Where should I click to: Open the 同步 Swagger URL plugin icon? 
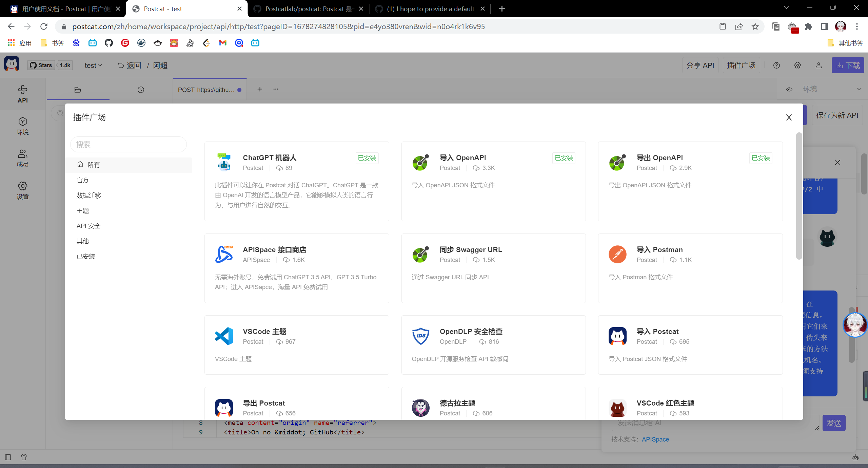click(420, 254)
